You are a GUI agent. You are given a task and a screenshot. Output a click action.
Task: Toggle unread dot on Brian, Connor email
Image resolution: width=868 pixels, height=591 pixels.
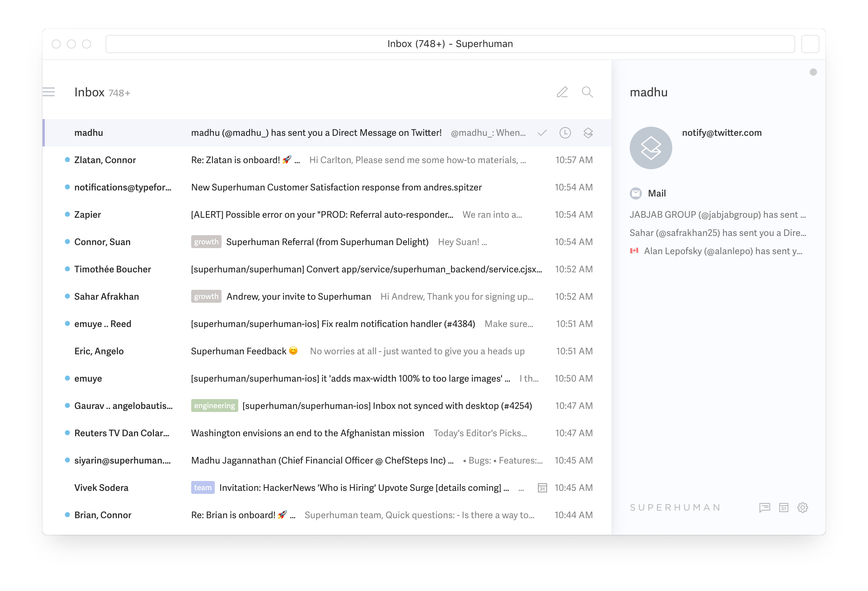click(x=67, y=515)
